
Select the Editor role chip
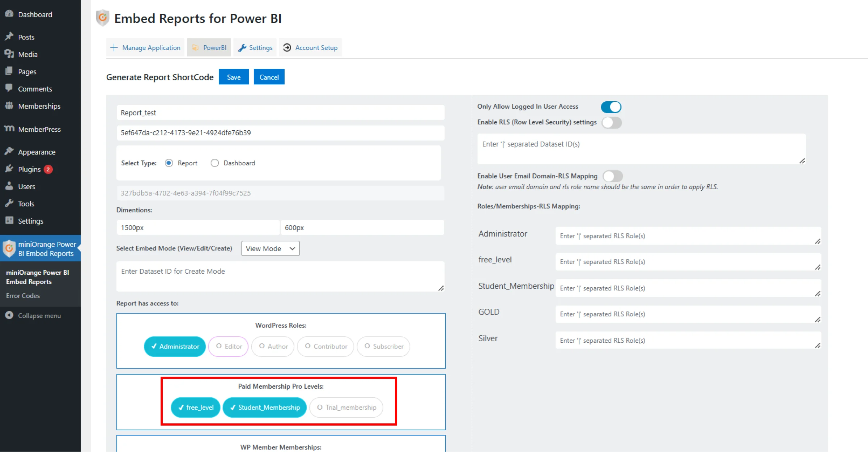228,346
